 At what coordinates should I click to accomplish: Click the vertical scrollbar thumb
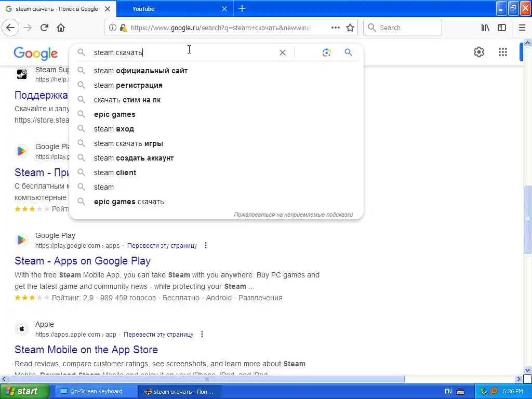click(x=528, y=219)
